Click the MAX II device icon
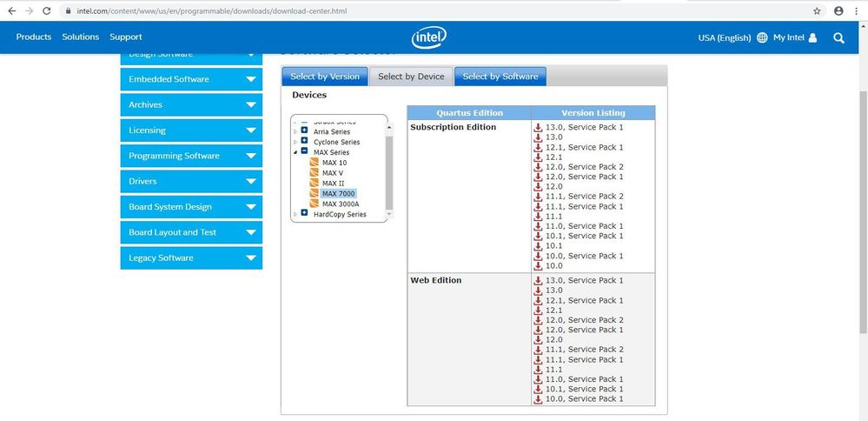 coord(314,183)
